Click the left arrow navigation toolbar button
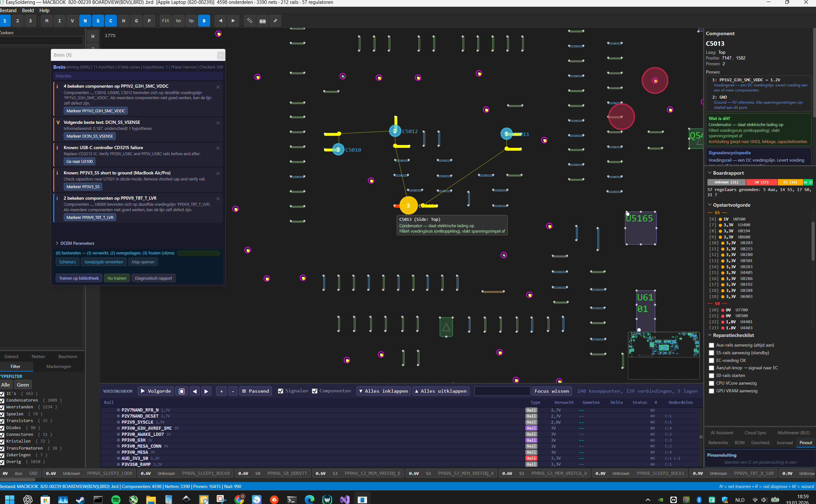The image size is (816, 504). (221, 21)
